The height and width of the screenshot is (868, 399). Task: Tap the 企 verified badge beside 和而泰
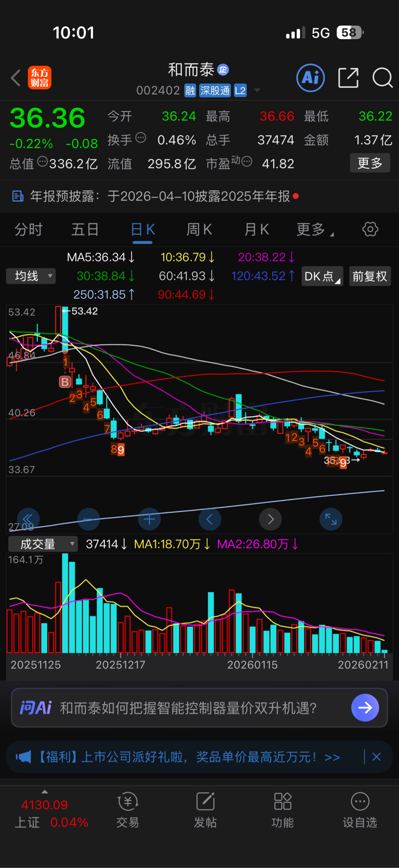[x=223, y=70]
